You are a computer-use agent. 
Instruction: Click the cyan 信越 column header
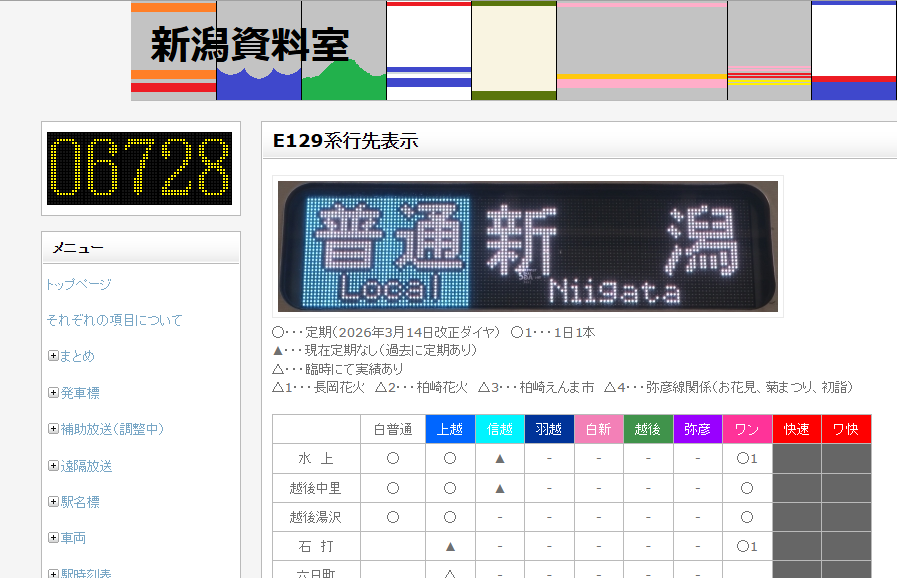tap(499, 429)
